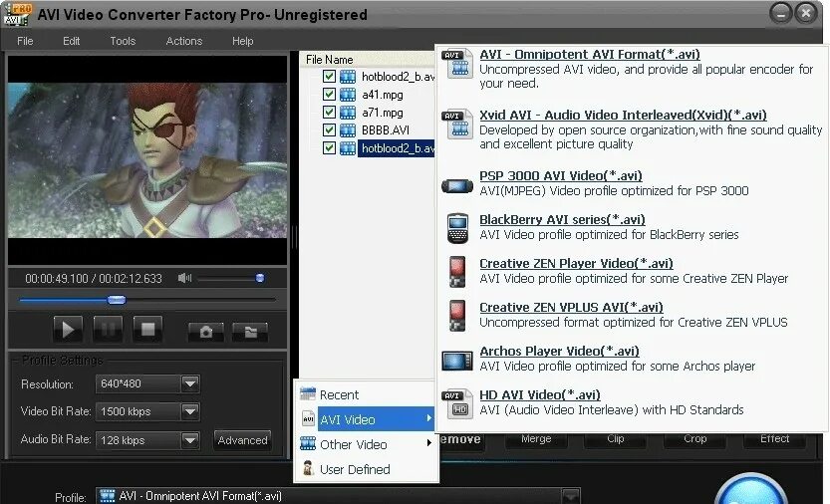Viewport: 830px width, 504px height.
Task: Choose PSP 3000 AVI Video link
Action: pyautogui.click(x=561, y=175)
